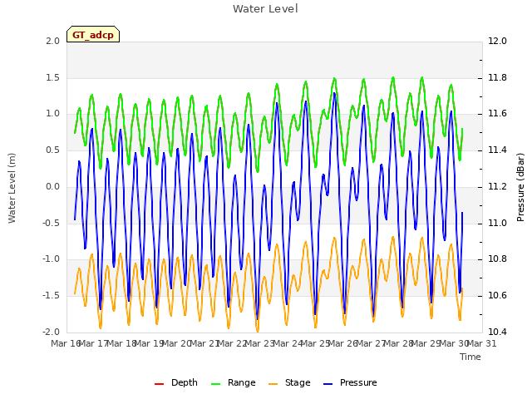Click the red Depth legend swatch
532x399 pixels.
159,384
